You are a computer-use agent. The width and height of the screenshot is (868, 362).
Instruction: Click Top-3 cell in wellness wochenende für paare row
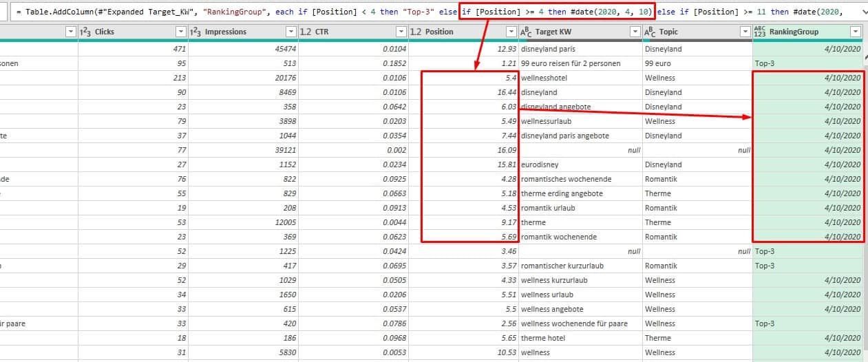pos(807,323)
